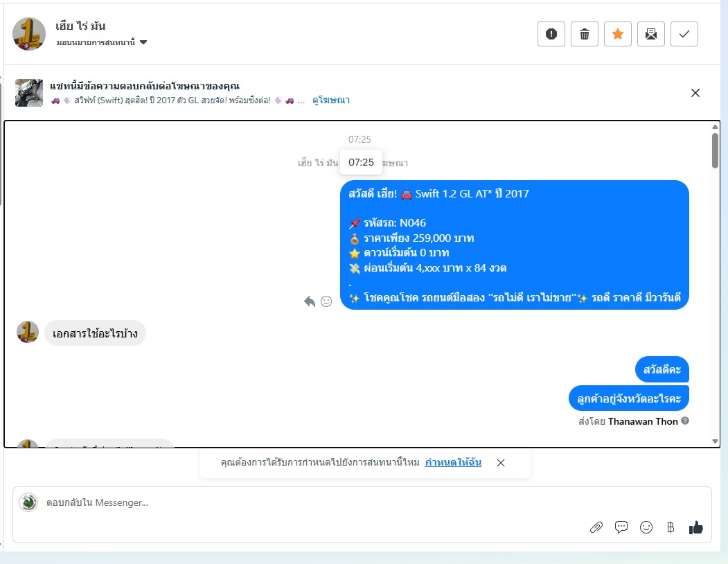Close the assignment suggestion popup
Screen dimensions: 728x564
tap(501, 463)
